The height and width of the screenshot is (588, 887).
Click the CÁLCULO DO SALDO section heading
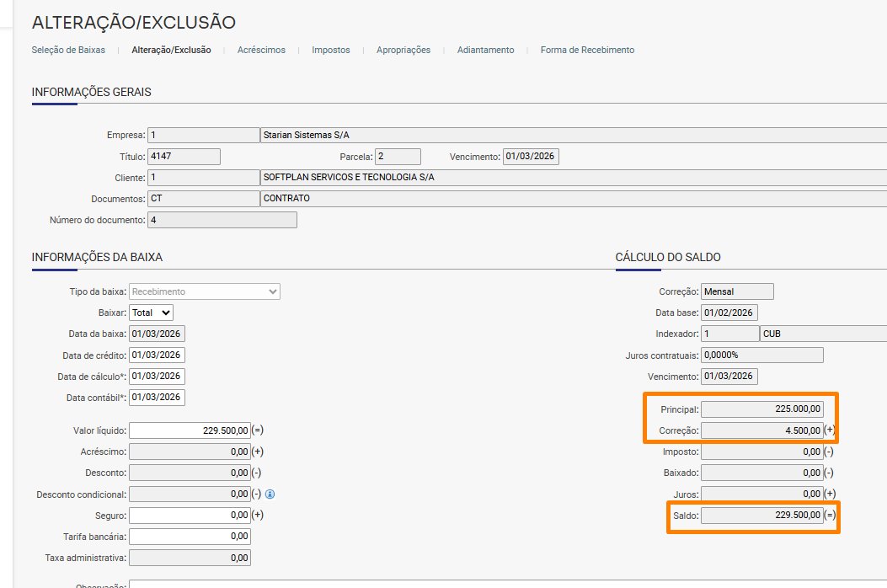tap(668, 257)
